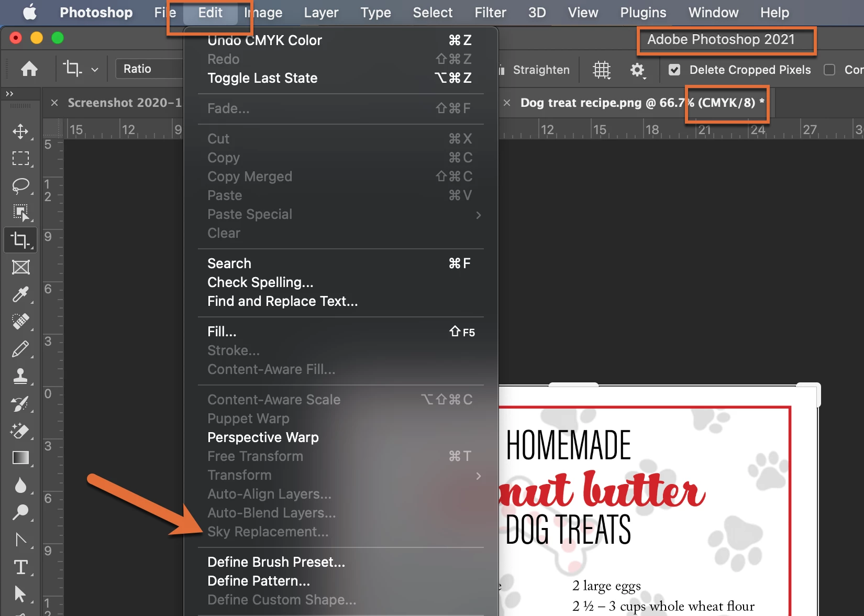Choose Search in Edit menu
This screenshot has width=864, height=616.
coord(340,263)
